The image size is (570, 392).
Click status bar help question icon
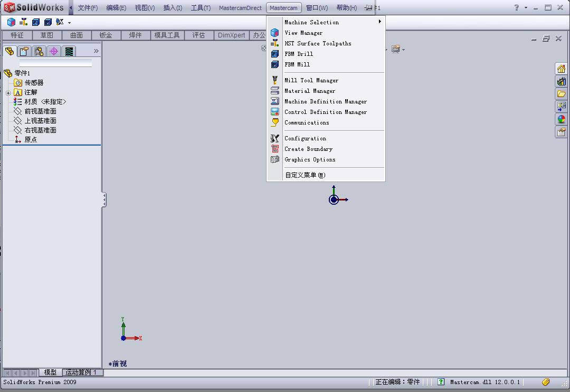(441, 382)
